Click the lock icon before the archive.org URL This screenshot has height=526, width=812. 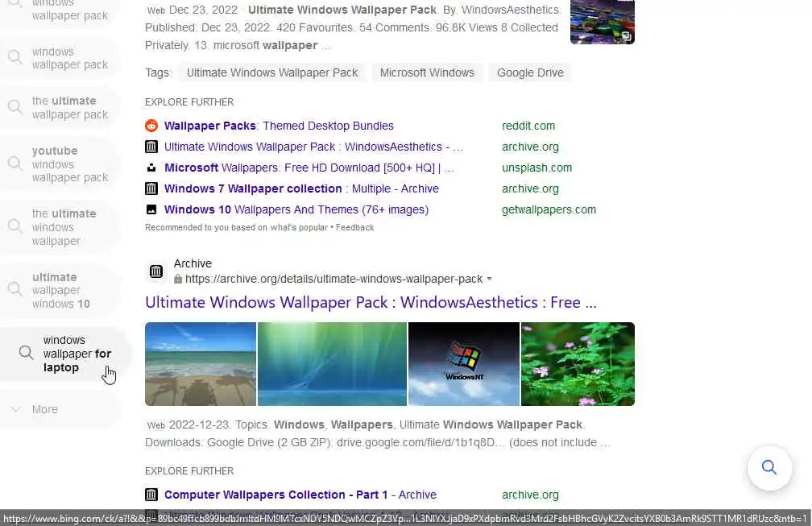click(x=178, y=279)
